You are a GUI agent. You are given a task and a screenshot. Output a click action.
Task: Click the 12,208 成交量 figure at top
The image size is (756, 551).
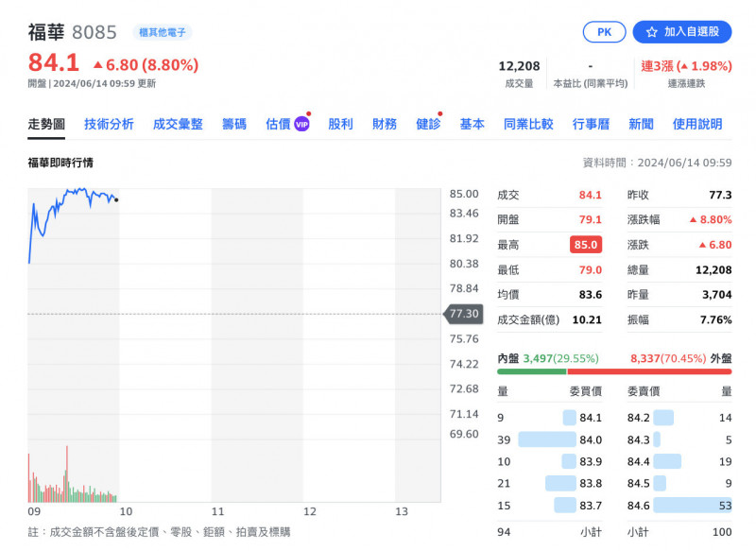519,66
